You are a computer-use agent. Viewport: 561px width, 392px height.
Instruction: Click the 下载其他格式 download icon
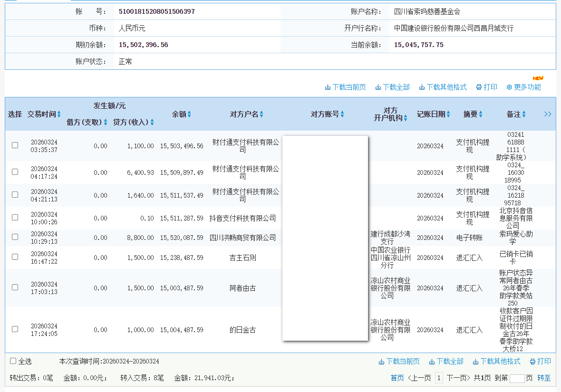point(421,86)
